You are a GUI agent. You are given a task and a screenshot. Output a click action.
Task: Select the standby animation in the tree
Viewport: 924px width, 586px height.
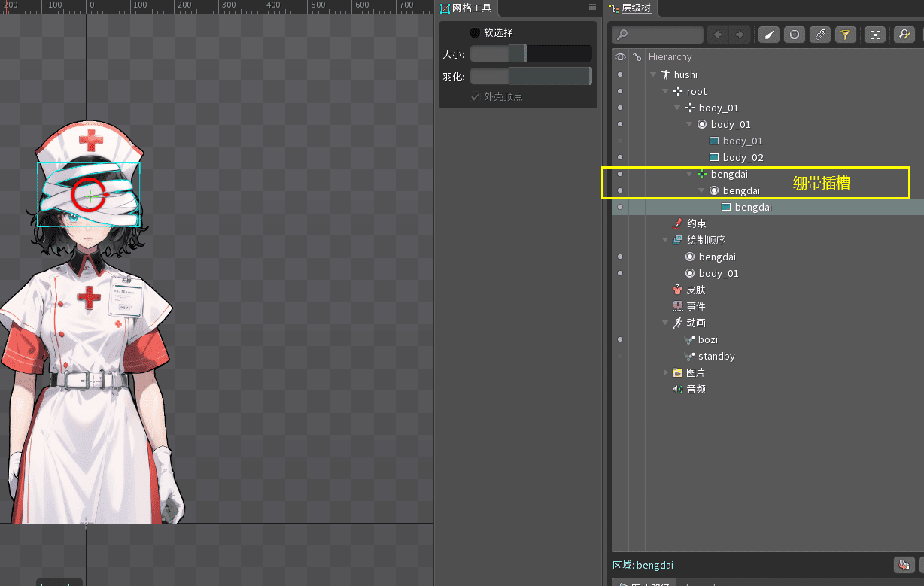(716, 357)
